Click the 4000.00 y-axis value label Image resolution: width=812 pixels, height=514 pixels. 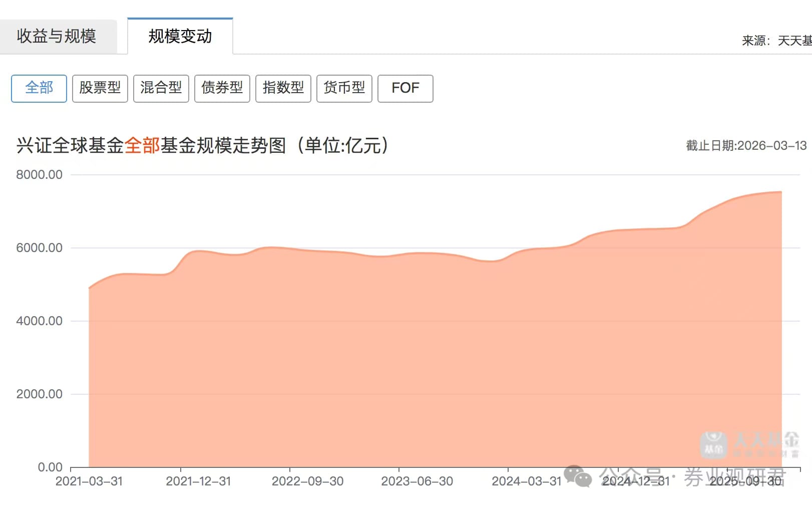point(39,321)
